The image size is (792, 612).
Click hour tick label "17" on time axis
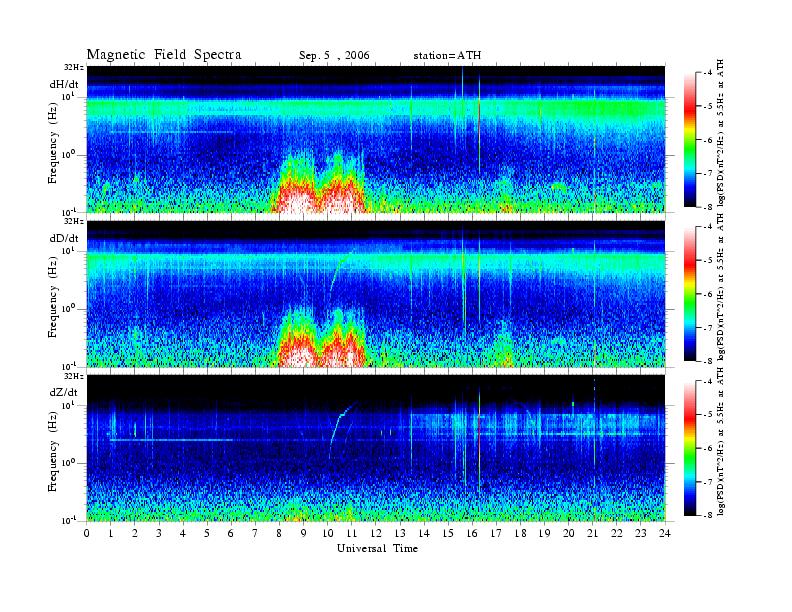pyautogui.click(x=496, y=533)
